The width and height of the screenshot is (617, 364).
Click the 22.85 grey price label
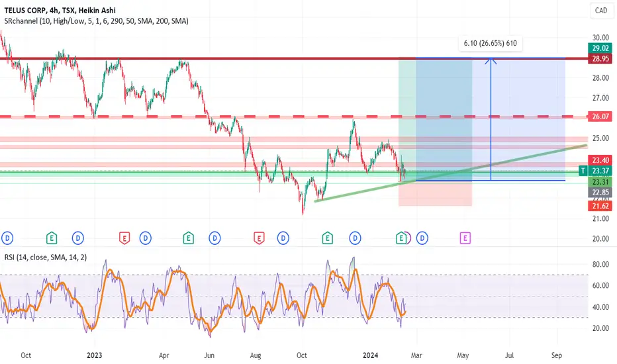tap(600, 193)
